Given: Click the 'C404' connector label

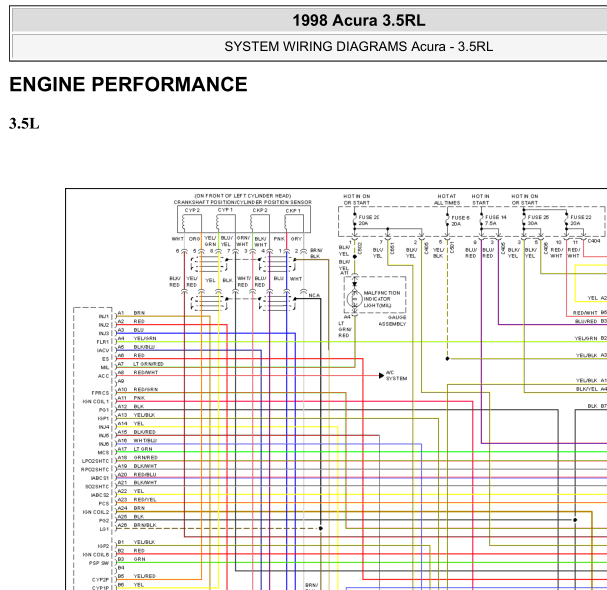Looking at the screenshot, I should (x=594, y=241).
